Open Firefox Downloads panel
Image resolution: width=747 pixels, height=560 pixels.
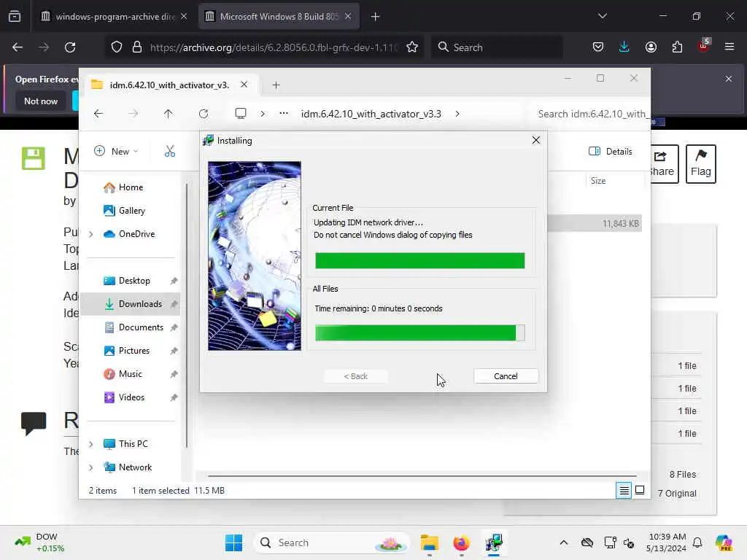point(624,47)
